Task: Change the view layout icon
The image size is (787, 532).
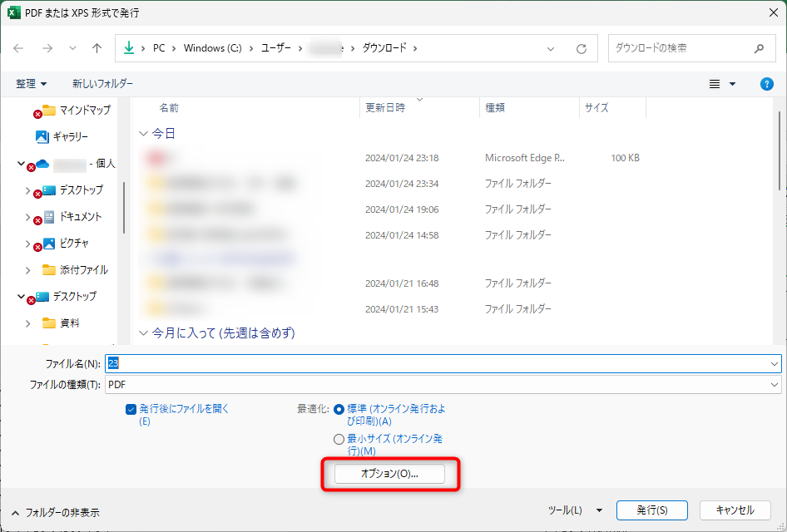Action: (715, 84)
